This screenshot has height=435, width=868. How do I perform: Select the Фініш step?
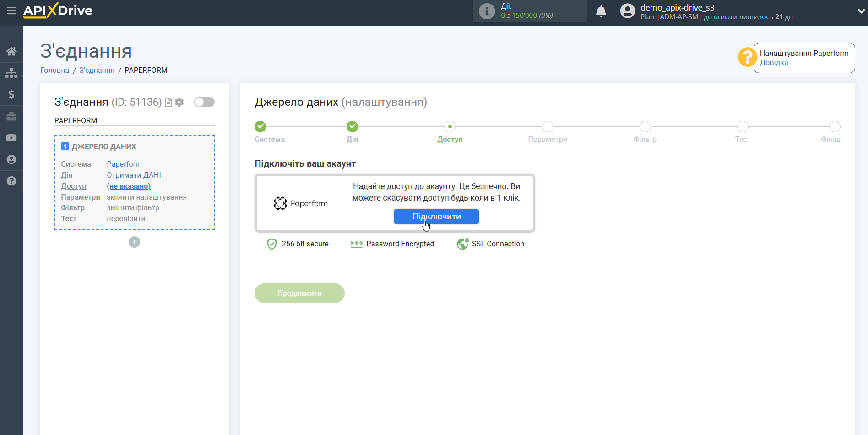[x=835, y=126]
